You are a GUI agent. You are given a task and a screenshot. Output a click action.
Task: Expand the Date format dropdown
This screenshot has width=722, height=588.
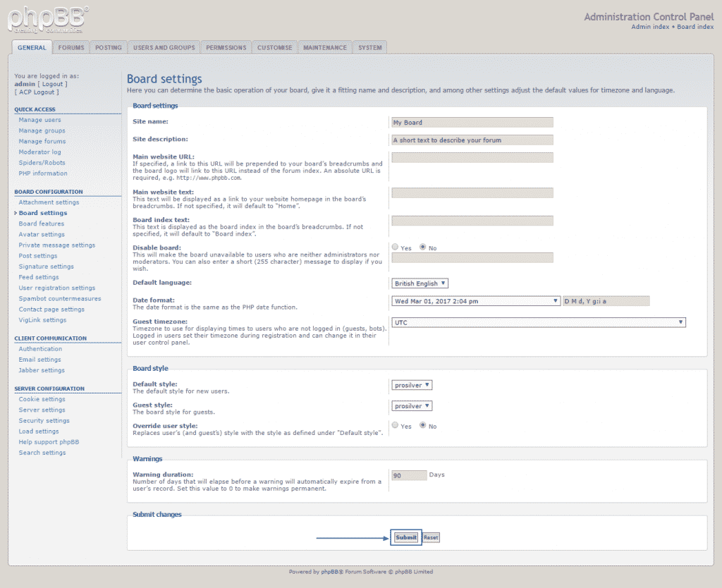tap(476, 301)
